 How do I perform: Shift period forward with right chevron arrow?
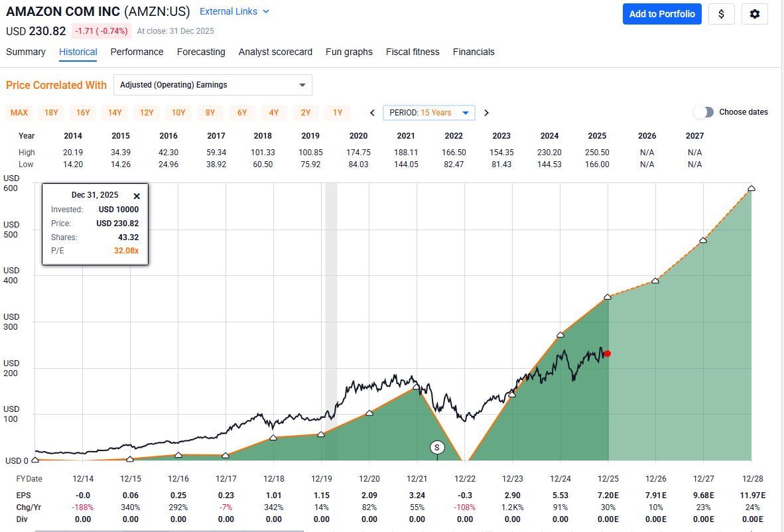486,113
